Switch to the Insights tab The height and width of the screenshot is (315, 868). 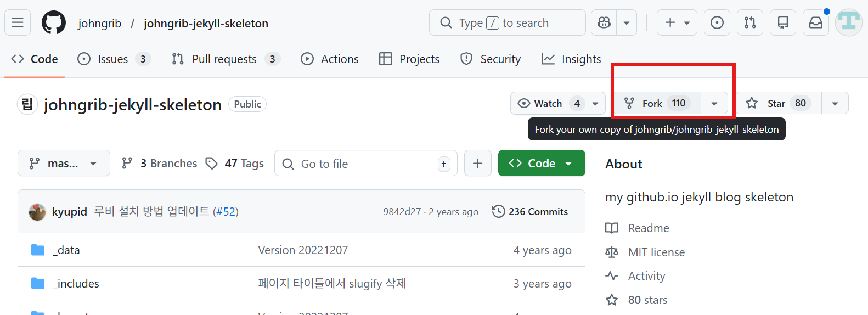[571, 59]
